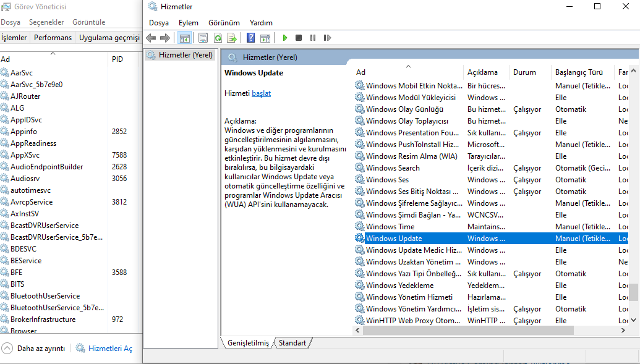Viewport: 640px width, 364px height.
Task: Select WinHTTP Web Proxy Otom... service
Action: (x=492, y=320)
